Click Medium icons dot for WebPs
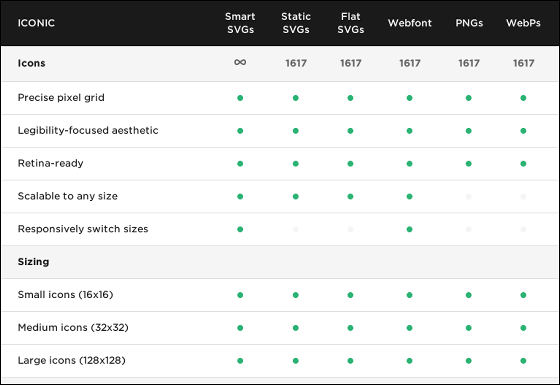Screen dimensions: 560x385 523,328
